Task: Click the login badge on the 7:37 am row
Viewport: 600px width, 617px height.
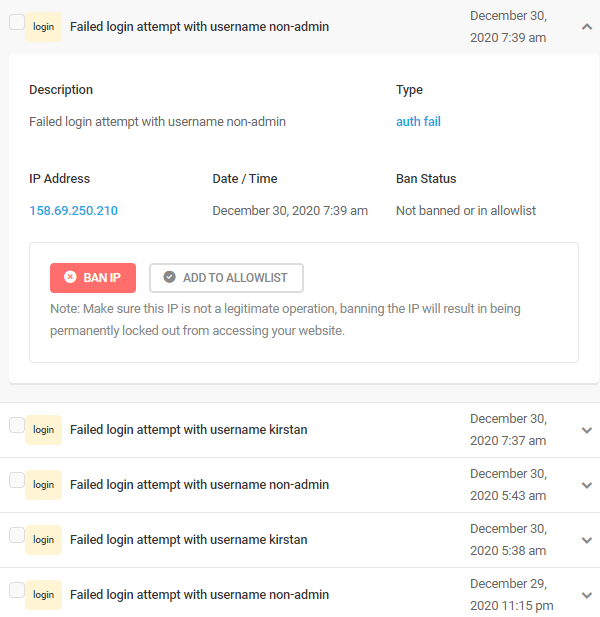Action: point(43,430)
